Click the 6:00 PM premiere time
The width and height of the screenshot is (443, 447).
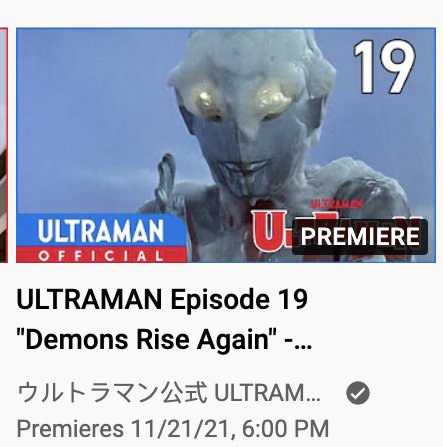(286, 428)
